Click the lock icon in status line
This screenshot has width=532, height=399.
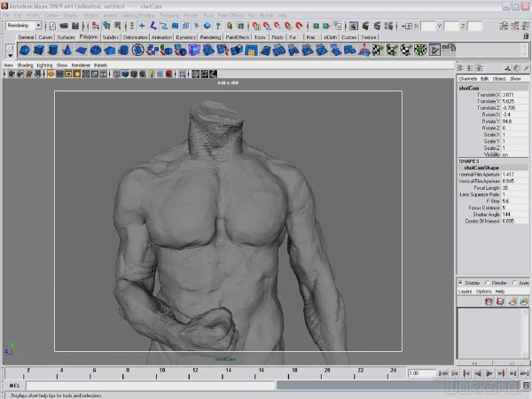click(230, 26)
